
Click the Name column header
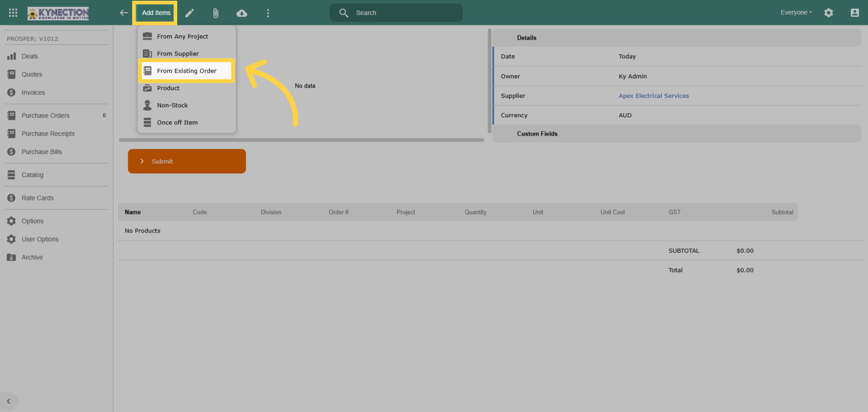pos(133,212)
